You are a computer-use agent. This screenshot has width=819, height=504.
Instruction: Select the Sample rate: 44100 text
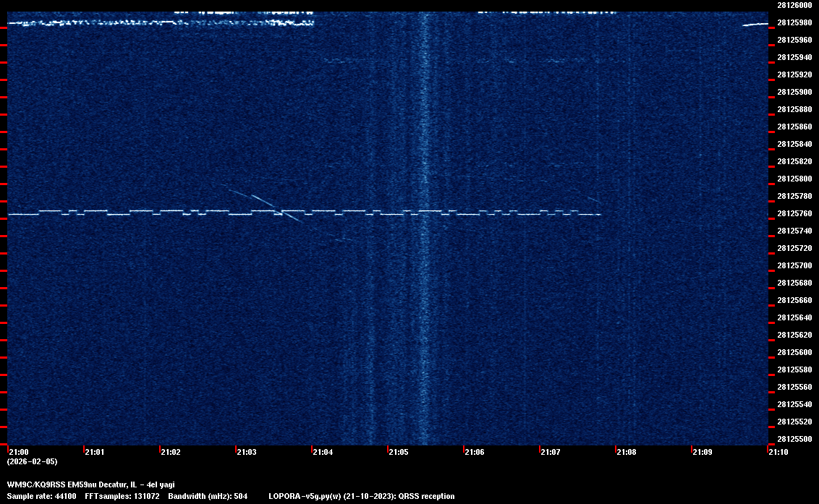click(x=41, y=496)
